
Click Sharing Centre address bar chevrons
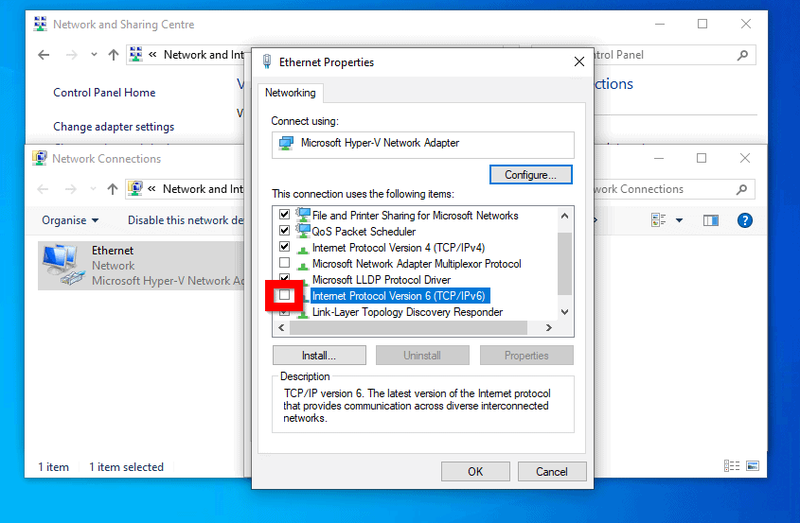coord(153,55)
